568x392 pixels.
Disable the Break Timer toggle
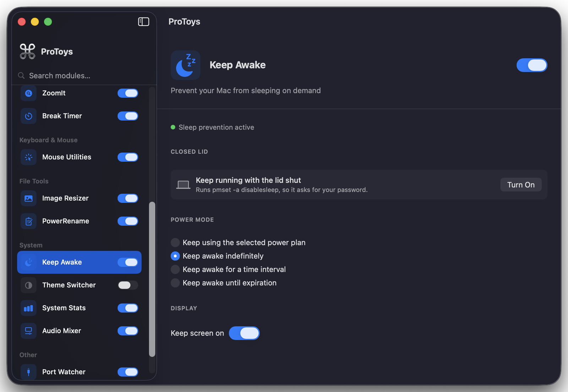(x=128, y=116)
